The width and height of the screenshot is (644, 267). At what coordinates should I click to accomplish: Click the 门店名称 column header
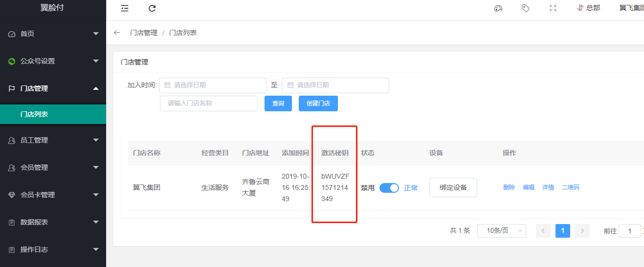tap(147, 153)
